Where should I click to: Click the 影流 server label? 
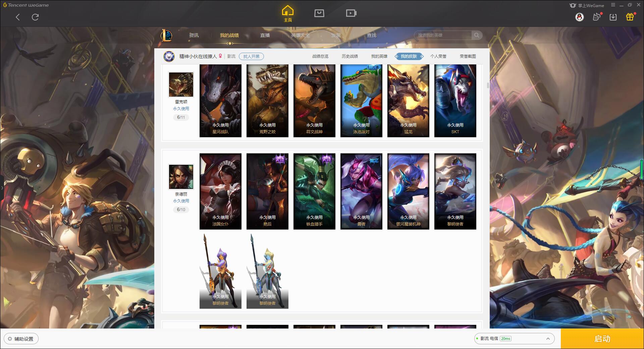click(231, 56)
